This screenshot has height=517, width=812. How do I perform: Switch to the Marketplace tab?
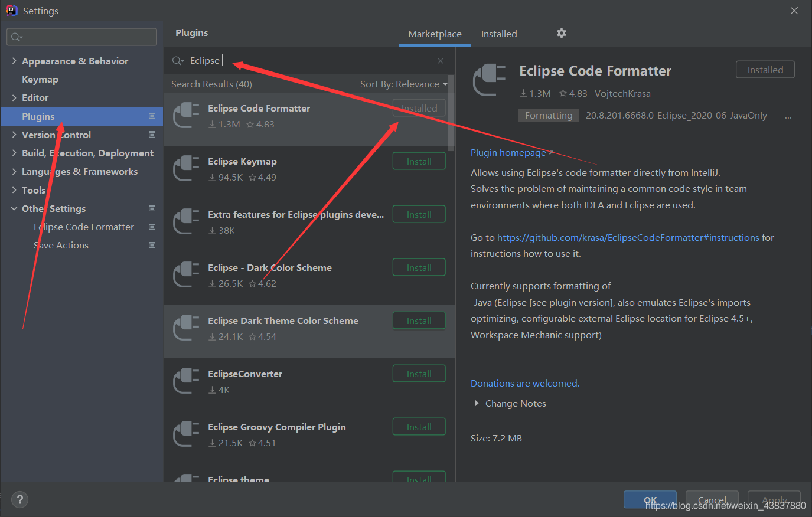coord(435,34)
